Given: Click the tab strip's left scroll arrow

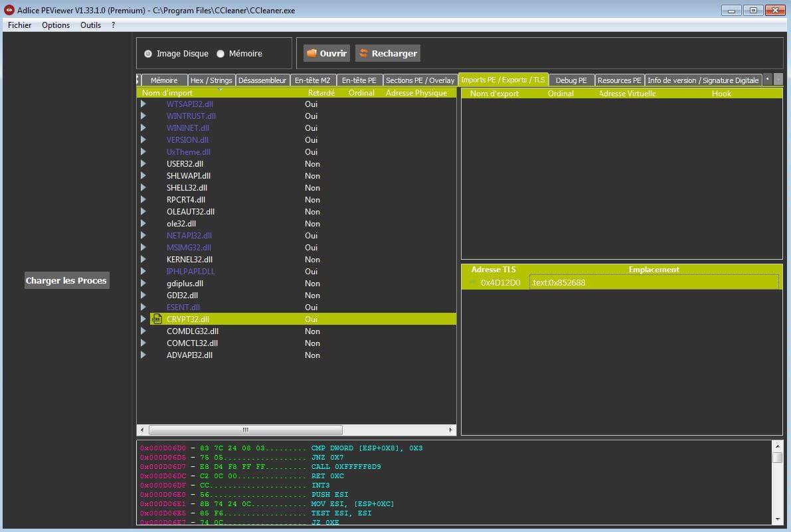Looking at the screenshot, I should click(x=767, y=80).
